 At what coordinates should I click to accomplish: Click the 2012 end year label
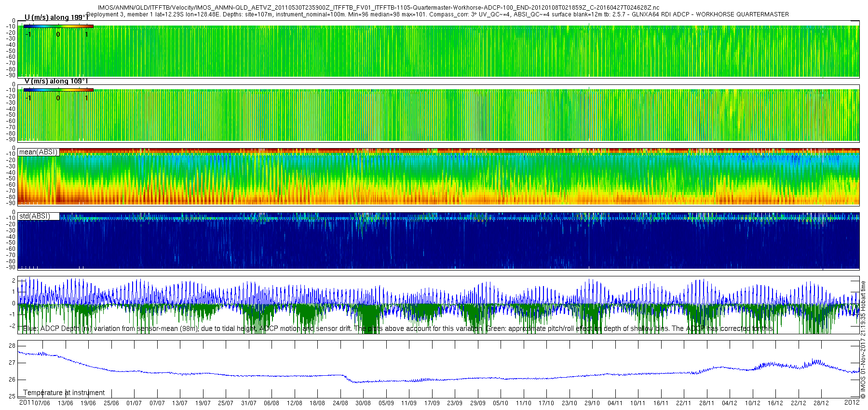(852, 402)
